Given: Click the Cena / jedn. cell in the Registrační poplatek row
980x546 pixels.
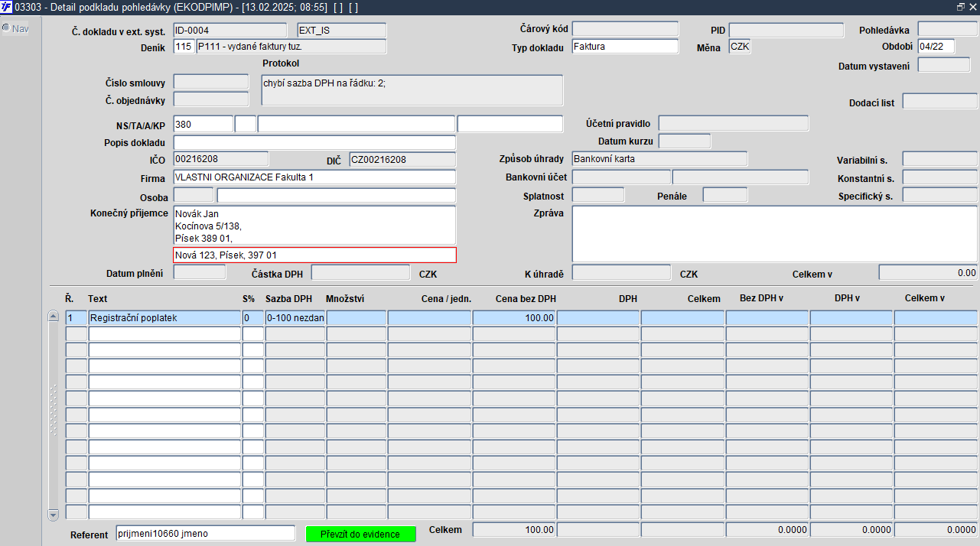Looking at the screenshot, I should 429,317.
